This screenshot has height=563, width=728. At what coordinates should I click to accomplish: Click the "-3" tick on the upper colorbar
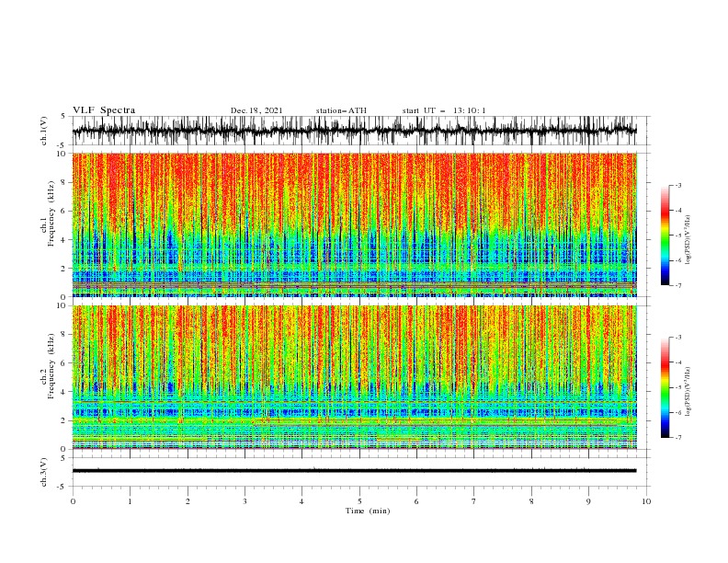(x=677, y=185)
